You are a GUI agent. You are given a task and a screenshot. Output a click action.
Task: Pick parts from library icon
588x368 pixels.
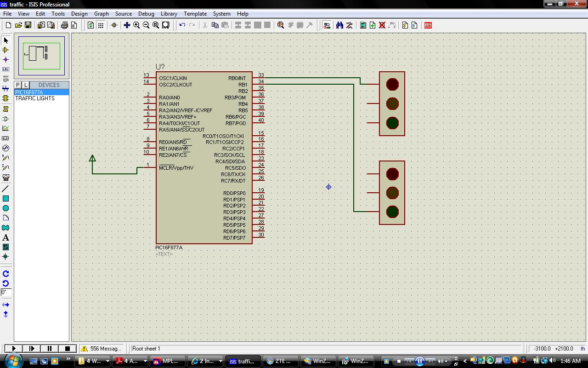tap(281, 25)
